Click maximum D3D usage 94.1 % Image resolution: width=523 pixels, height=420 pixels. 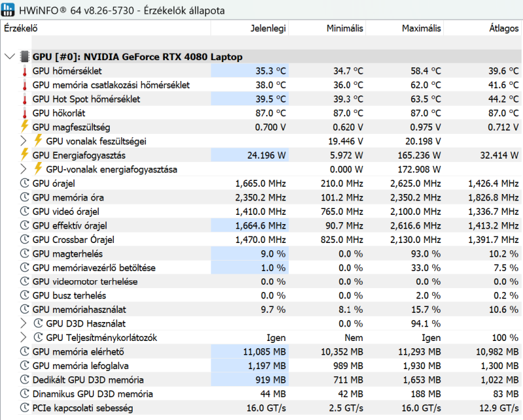426,323
